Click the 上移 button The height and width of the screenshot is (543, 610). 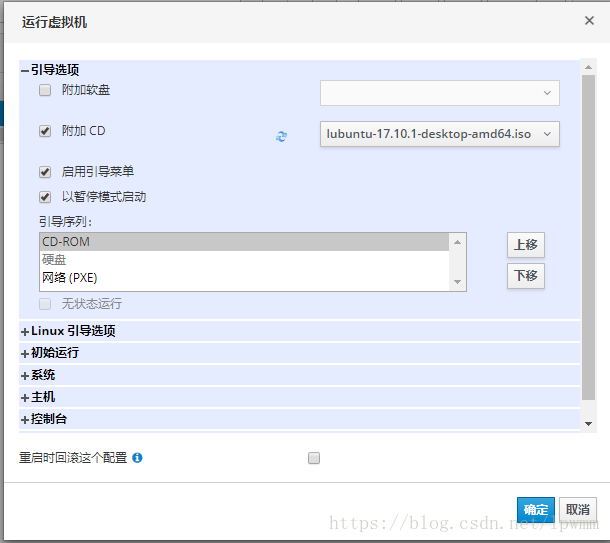pos(526,245)
